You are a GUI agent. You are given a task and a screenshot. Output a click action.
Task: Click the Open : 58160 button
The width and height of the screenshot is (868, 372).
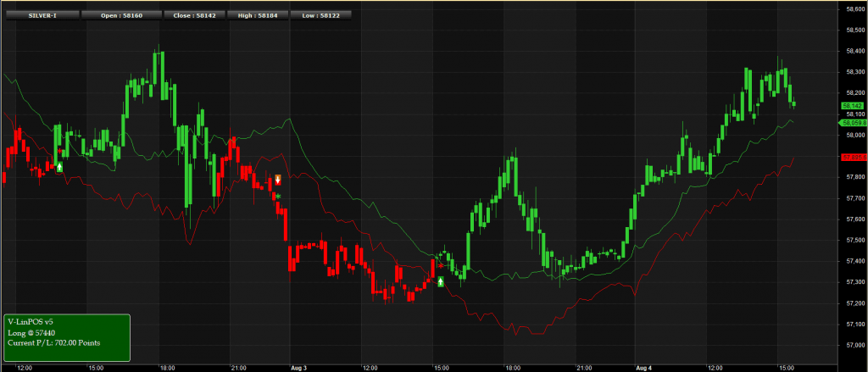pos(122,15)
